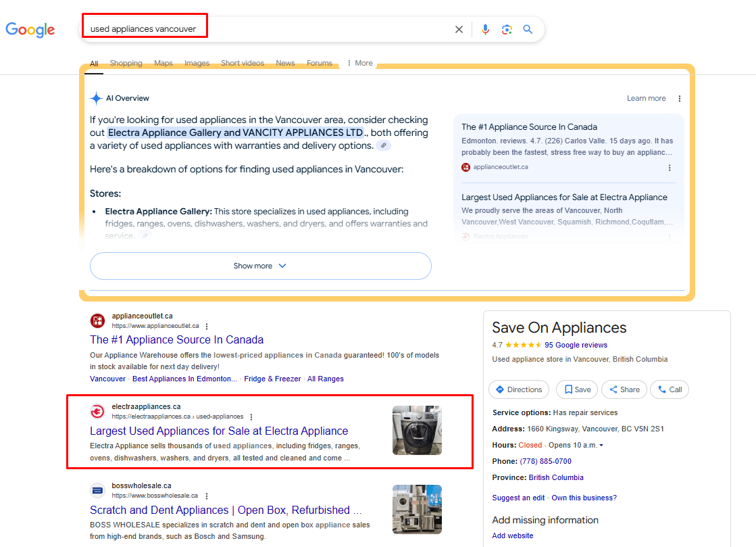Image resolution: width=756 pixels, height=547 pixels.
Task: Get Directions to Save On Appliances
Action: click(519, 389)
